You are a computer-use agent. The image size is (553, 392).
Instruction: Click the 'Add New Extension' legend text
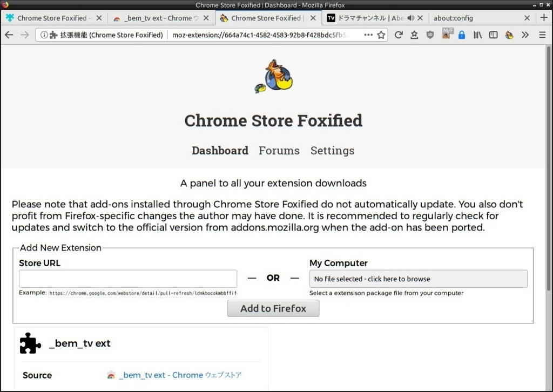pyautogui.click(x=60, y=248)
